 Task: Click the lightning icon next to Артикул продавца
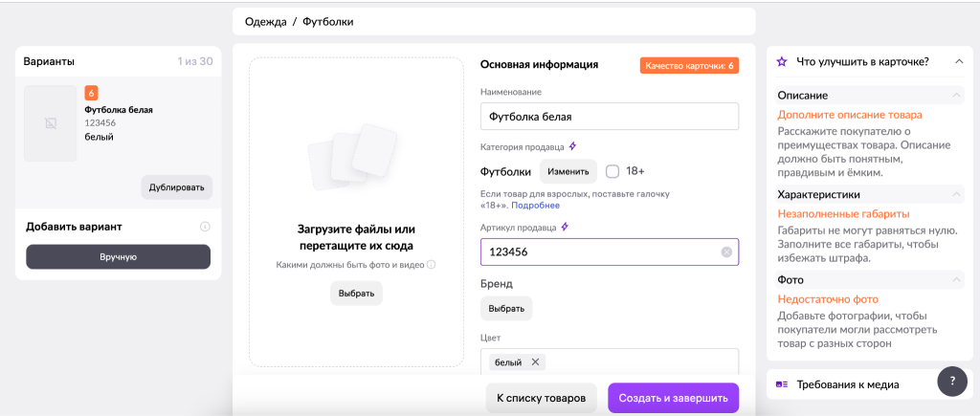pos(565,228)
